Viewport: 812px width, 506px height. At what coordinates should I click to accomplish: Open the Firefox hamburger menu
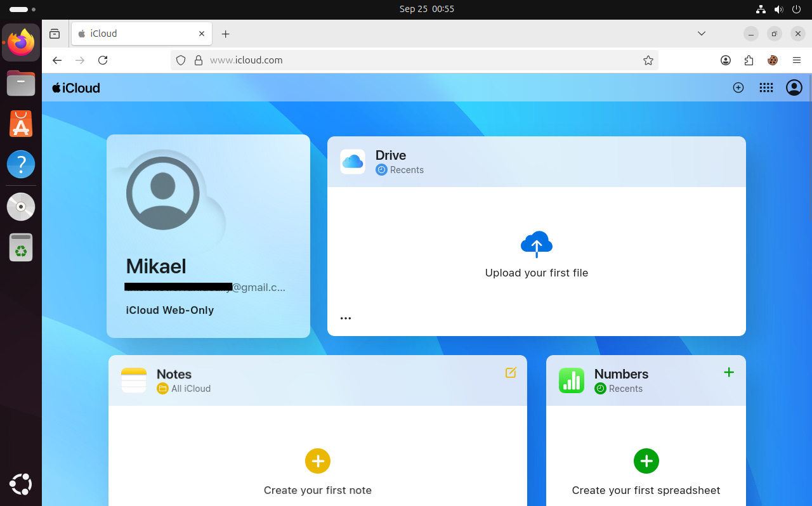point(797,60)
